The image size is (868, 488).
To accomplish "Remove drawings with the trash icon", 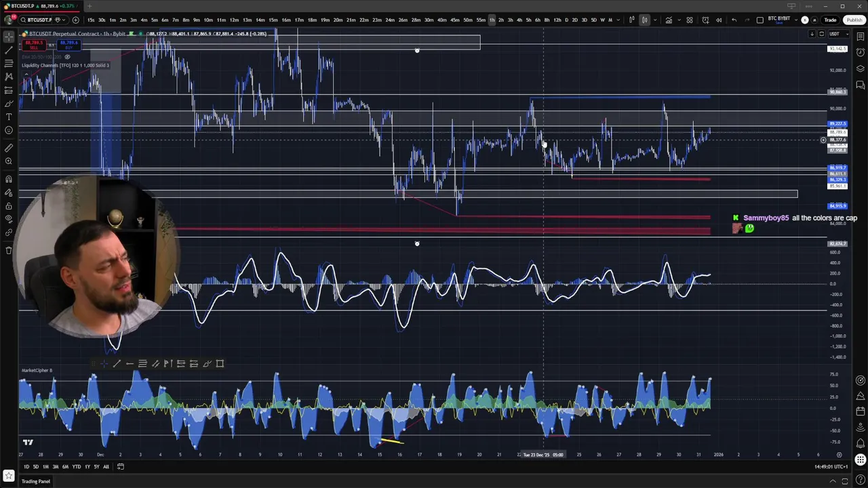I will coord(9,250).
